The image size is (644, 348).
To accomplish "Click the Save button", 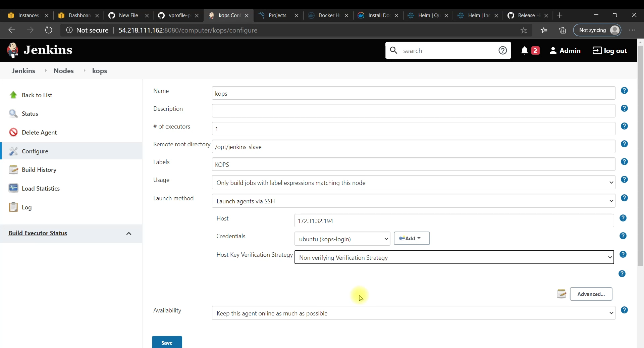I will click(x=167, y=342).
